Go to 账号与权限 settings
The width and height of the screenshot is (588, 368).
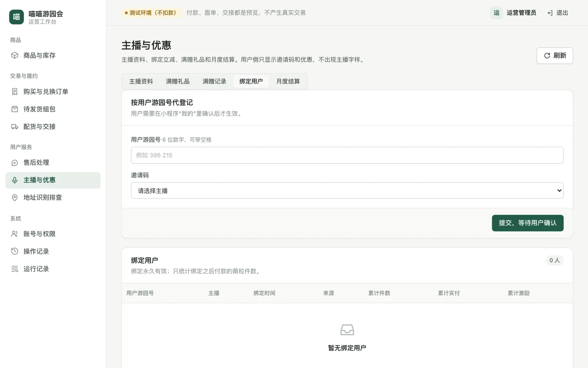tap(53, 234)
